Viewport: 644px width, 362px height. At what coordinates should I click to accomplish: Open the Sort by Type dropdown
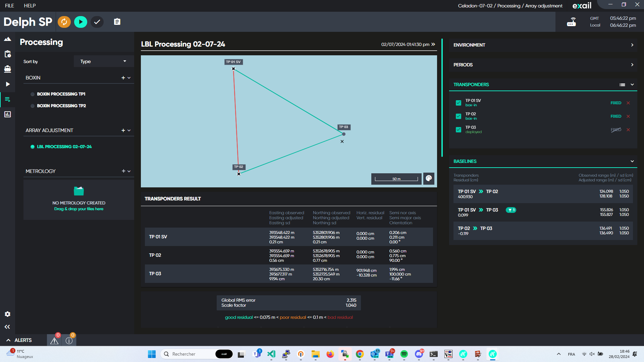[104, 61]
